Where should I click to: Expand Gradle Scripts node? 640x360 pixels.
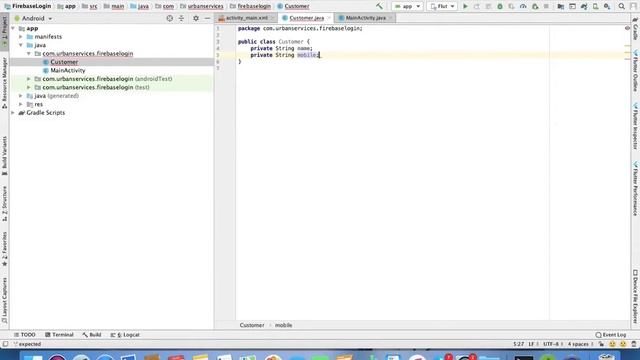pyautogui.click(x=13, y=113)
